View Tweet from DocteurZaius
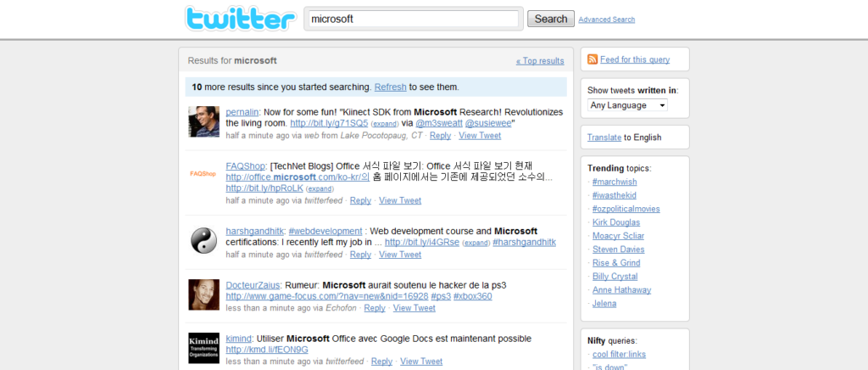Image resolution: width=868 pixels, height=370 pixels. [x=415, y=308]
